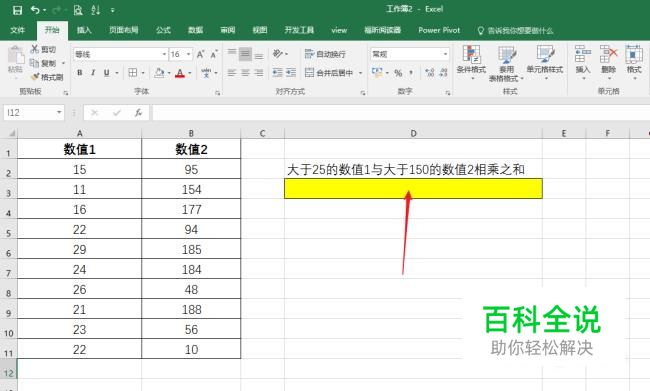Switch to the Insert ribbon tab
The height and width of the screenshot is (391, 650).
84,30
